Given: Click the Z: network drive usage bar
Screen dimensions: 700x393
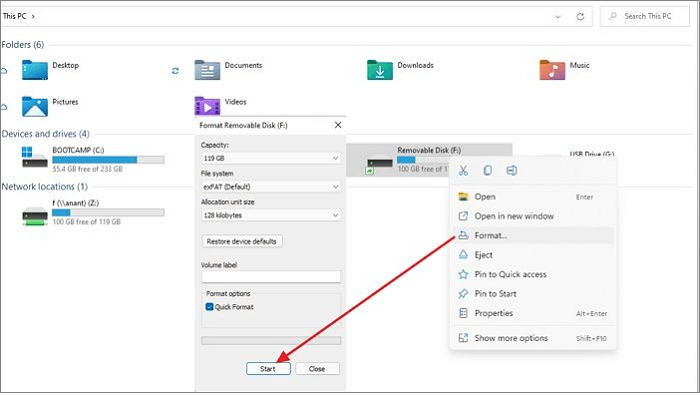Looking at the screenshot, I should (x=108, y=213).
